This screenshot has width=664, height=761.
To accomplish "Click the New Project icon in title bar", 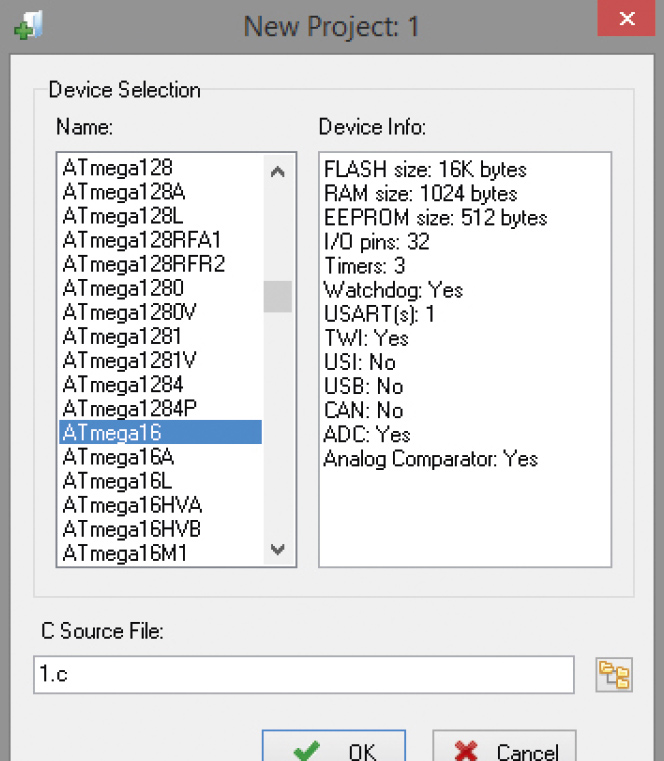I will click(x=29, y=25).
